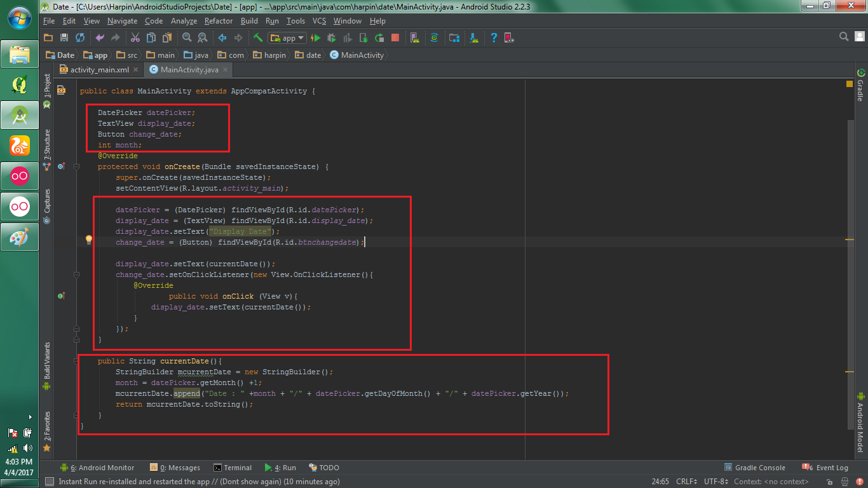The height and width of the screenshot is (488, 868).
Task: Open the SDK Manager icon
Action: coord(473,38)
